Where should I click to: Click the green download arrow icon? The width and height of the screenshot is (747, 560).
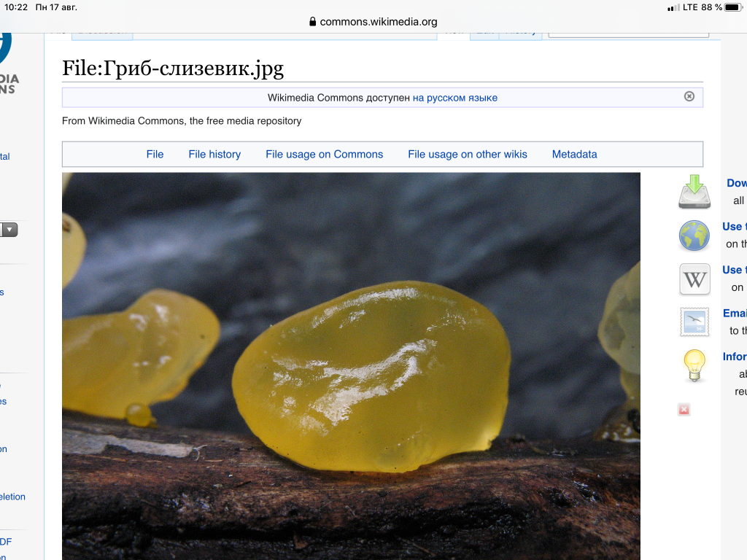tap(694, 192)
